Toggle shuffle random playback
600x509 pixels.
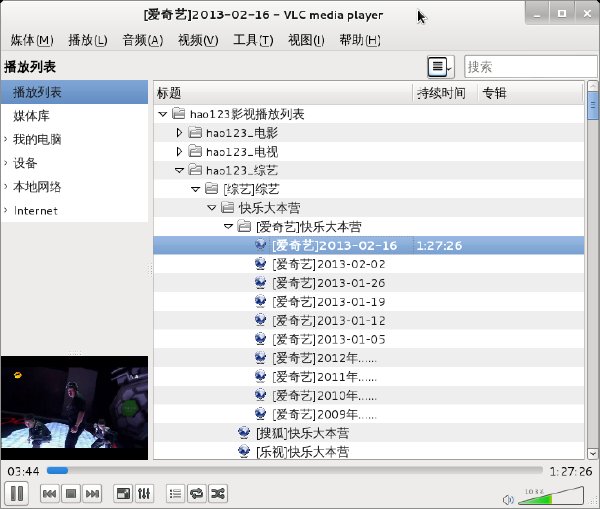pos(218,494)
